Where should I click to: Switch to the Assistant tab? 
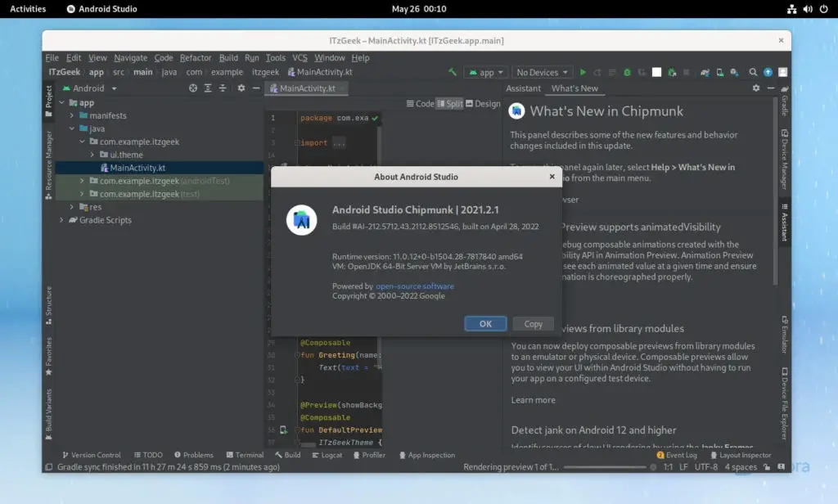coord(524,88)
